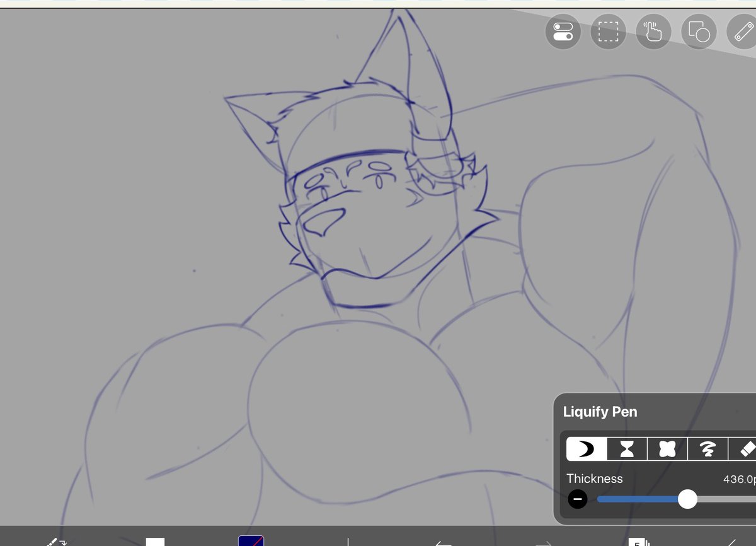Click the Thickness slider handle
The image size is (756, 546).
coord(687,499)
